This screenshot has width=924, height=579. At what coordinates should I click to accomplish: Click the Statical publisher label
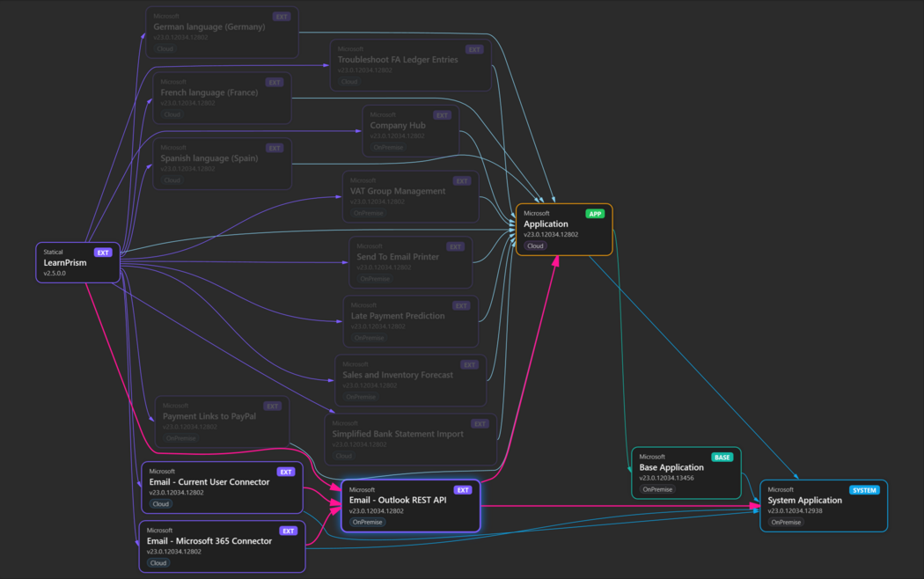(x=53, y=252)
